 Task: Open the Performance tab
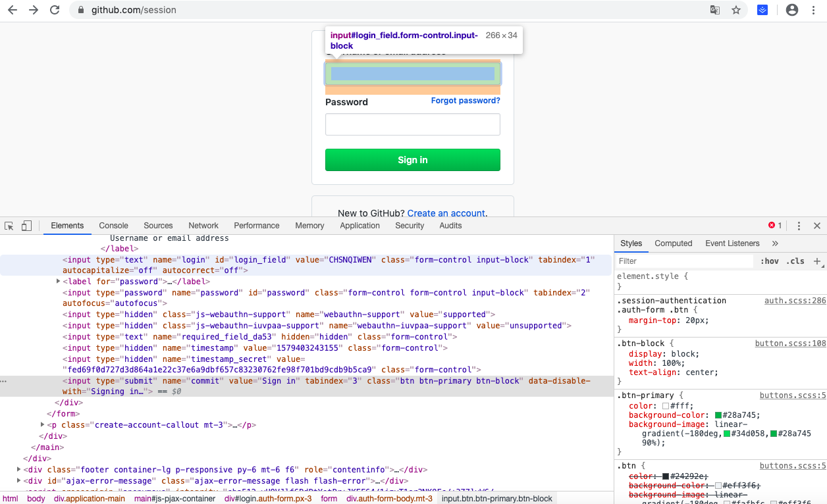[257, 226]
